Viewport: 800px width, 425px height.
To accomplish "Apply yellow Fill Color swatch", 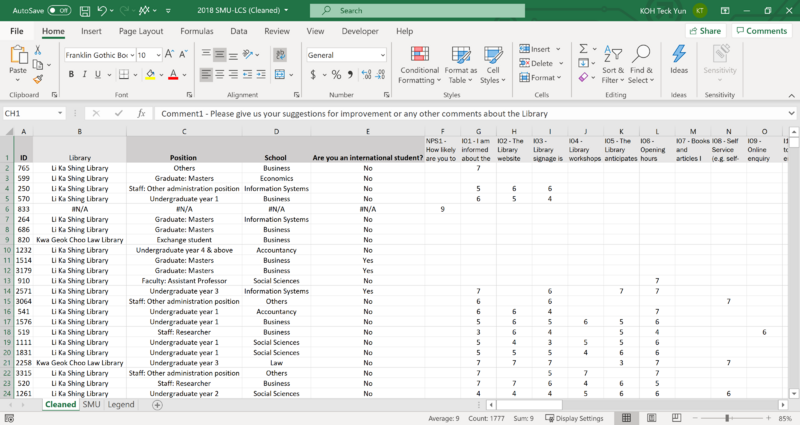I will 151,74.
